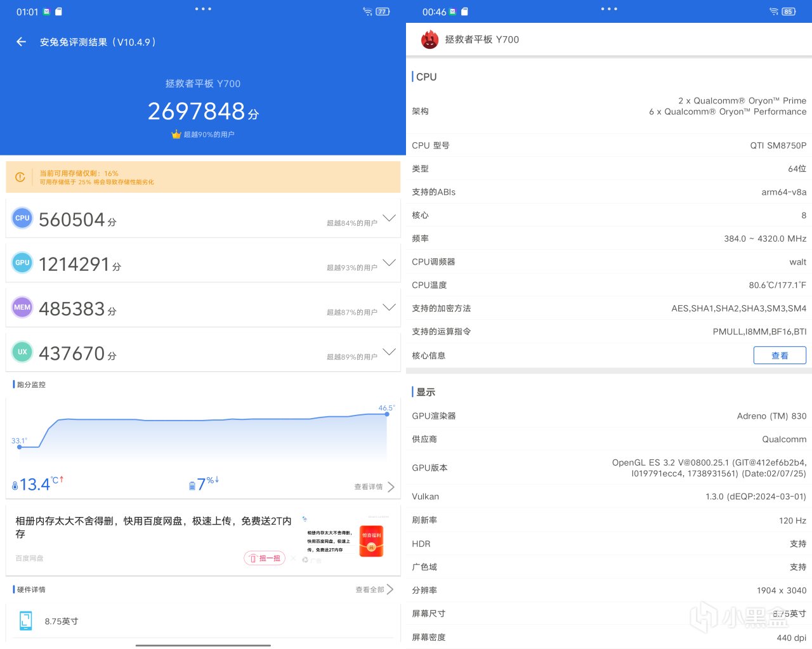Tap the 分辨率 value 1904 x 3040

tap(782, 591)
